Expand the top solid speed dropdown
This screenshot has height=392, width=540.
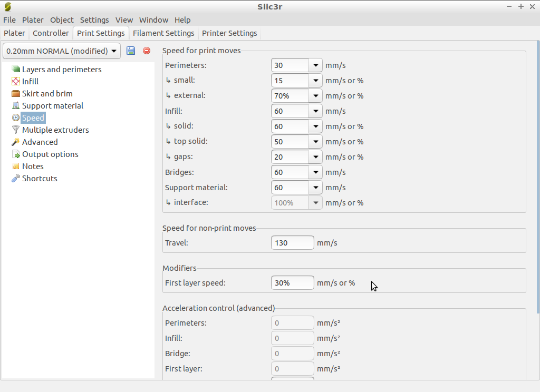[315, 142]
